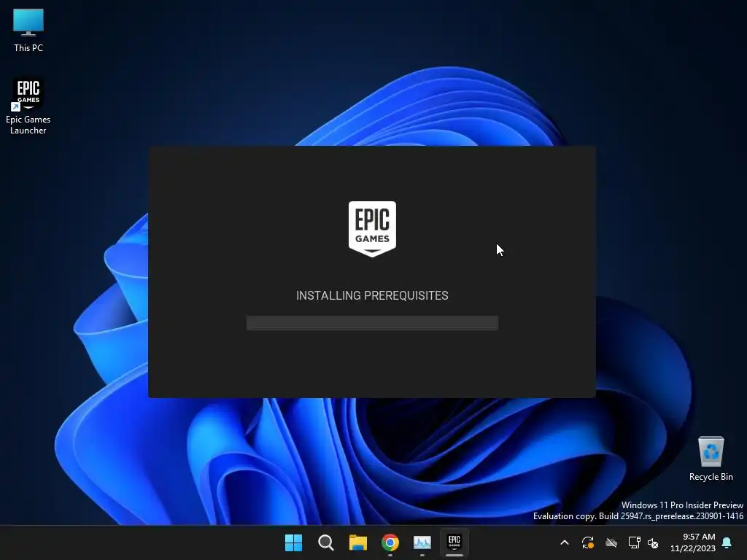Click the Epic Games taskbar icon
Screen dimensions: 747x560
[x=454, y=542]
